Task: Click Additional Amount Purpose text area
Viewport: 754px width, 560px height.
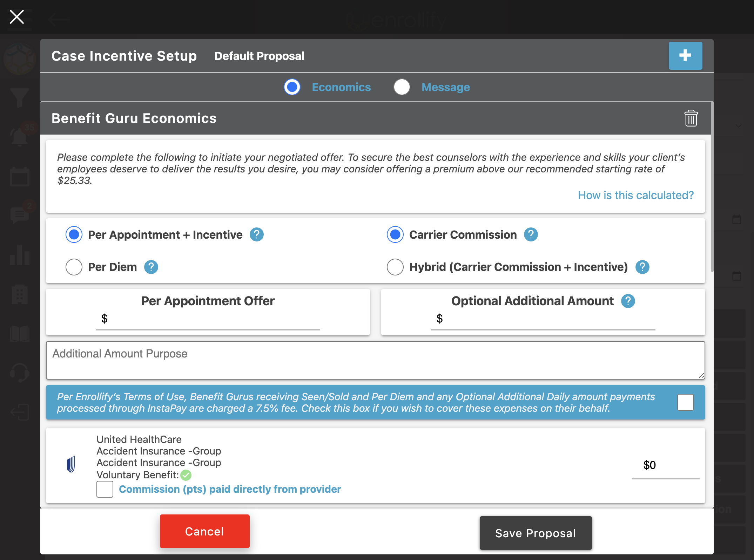Action: tap(375, 360)
